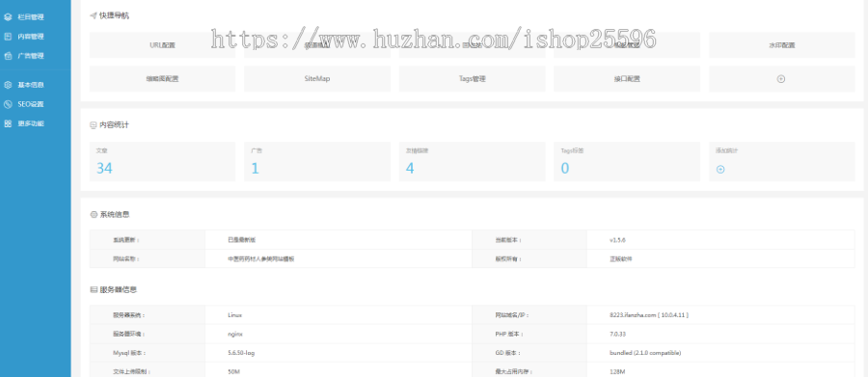Open 基本信息 via its gear icon
The height and width of the screenshot is (377, 868).
(x=8, y=85)
